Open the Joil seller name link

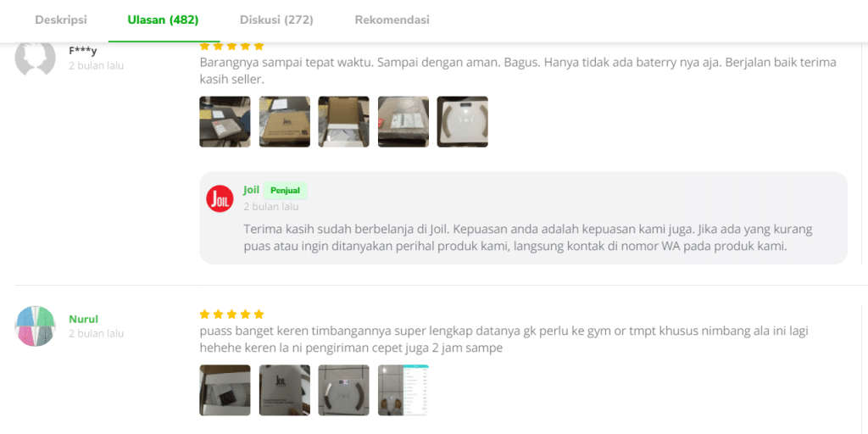coord(251,190)
